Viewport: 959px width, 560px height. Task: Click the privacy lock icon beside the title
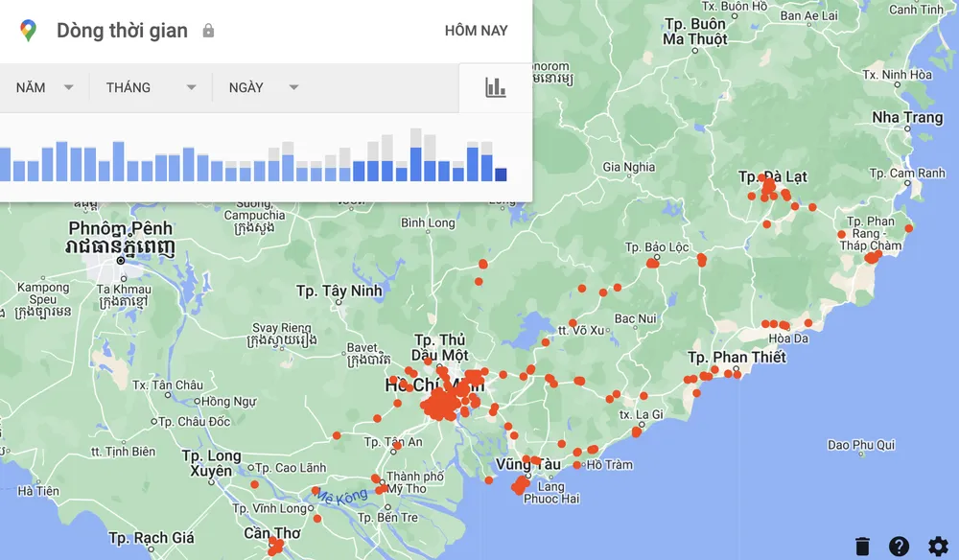[x=208, y=31]
